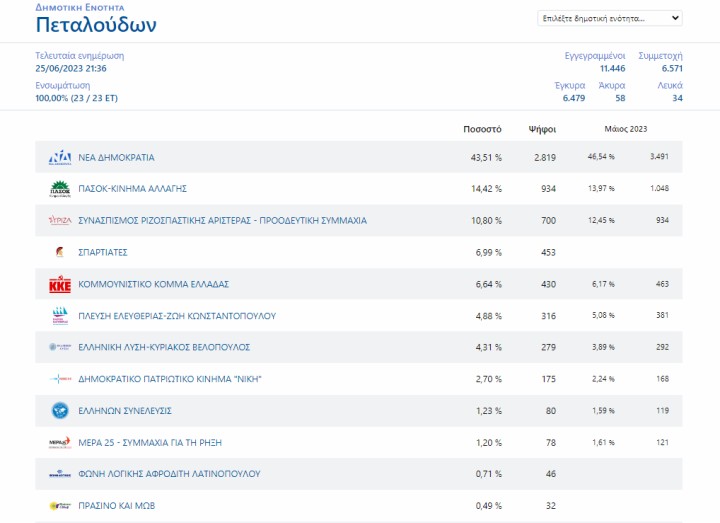Open the ΠΑΣΟΚ-ΚΙΝΗΜΑ ΑΛΛΑΓΗΣ link
720x523 pixels.
point(133,189)
